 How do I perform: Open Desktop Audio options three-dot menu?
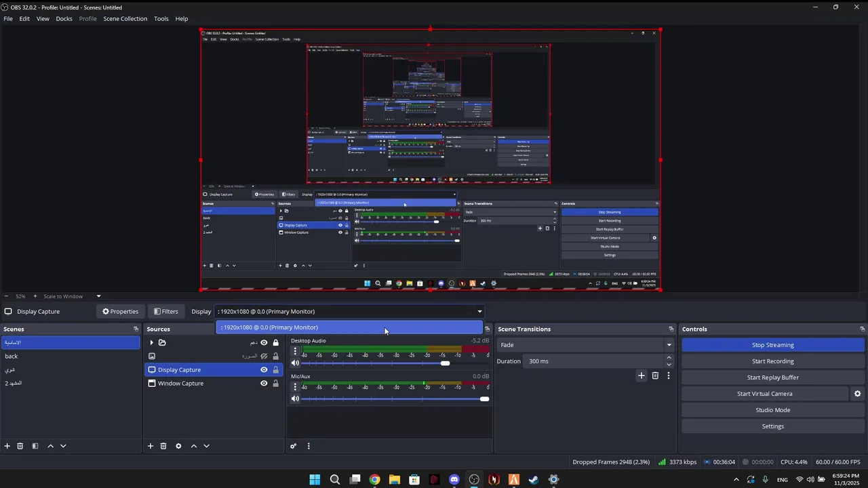point(295,351)
